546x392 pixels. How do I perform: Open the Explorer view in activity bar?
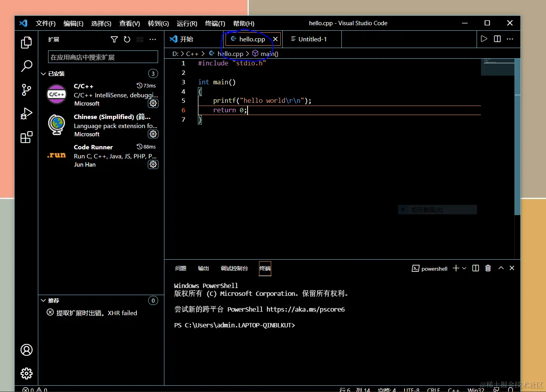[x=26, y=43]
